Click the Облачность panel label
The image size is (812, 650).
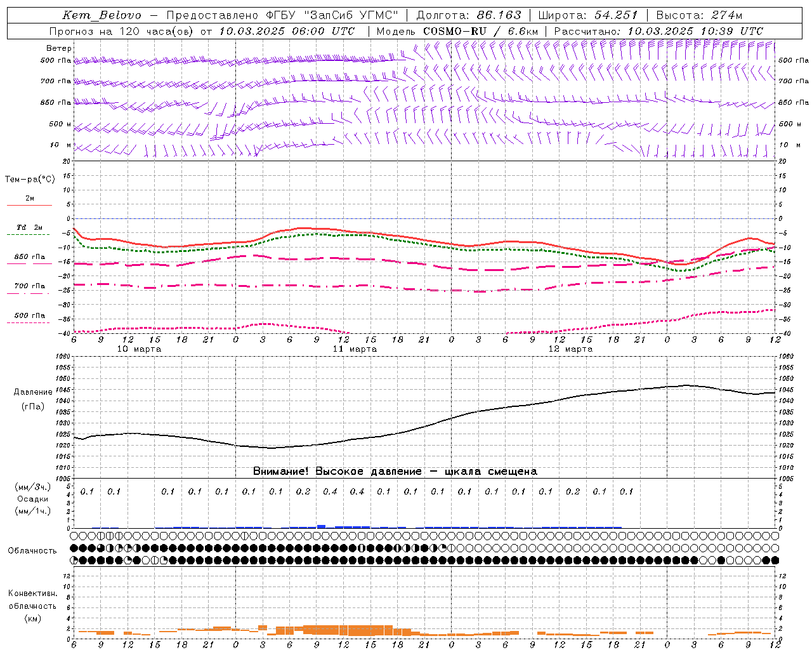point(32,551)
